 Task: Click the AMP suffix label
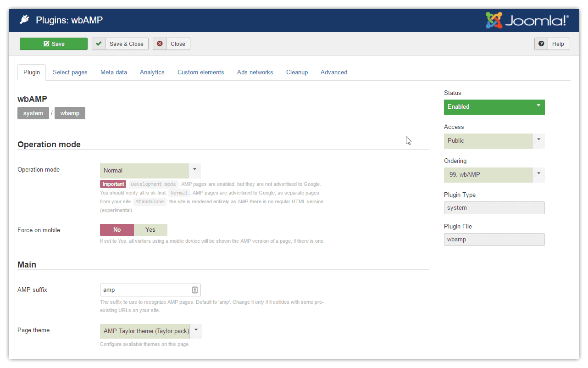[x=32, y=290]
